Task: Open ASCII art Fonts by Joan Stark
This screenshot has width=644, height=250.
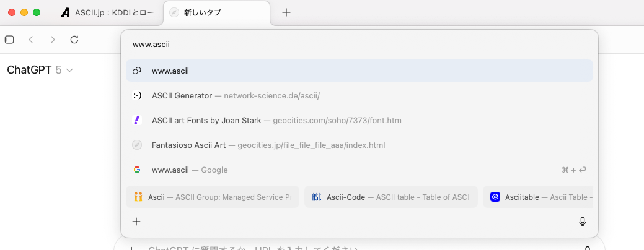Action: (276, 120)
